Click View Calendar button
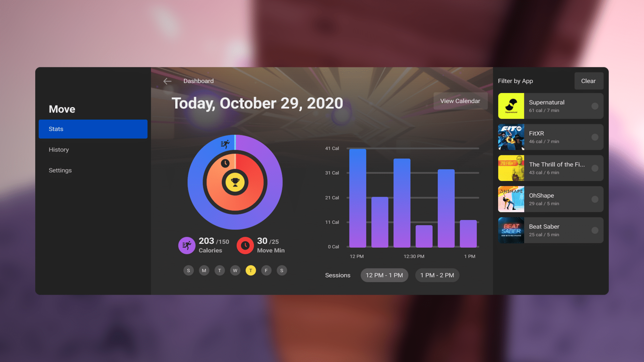 [460, 101]
